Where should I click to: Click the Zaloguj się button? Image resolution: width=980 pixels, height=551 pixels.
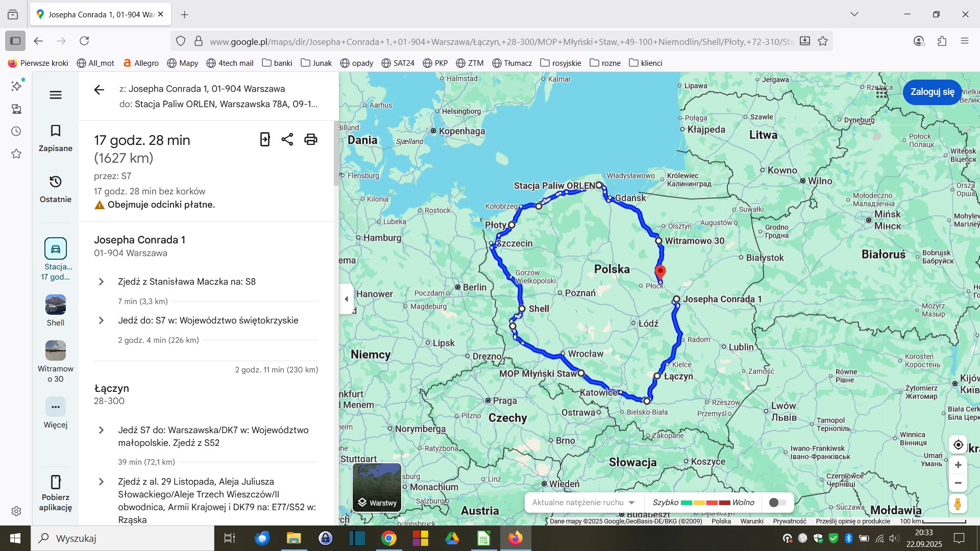[x=932, y=92]
